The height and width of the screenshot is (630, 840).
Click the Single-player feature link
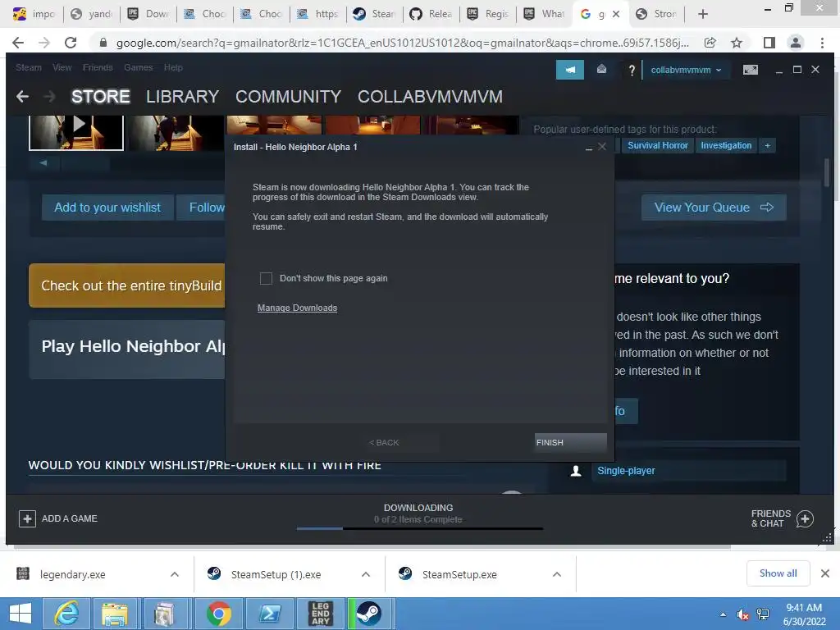pyautogui.click(x=626, y=471)
